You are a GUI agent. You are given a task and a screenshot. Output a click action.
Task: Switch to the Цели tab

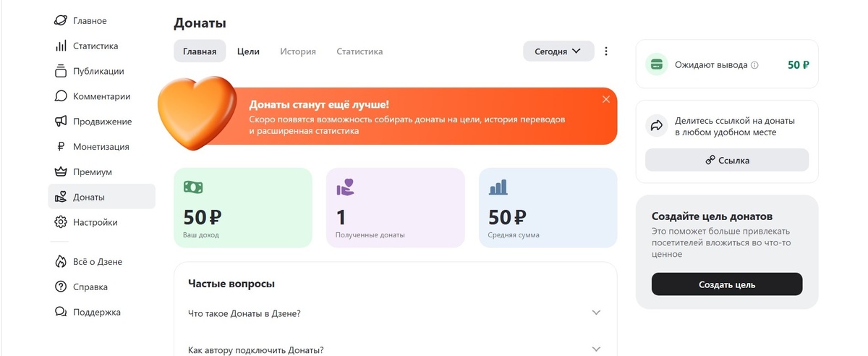(248, 51)
